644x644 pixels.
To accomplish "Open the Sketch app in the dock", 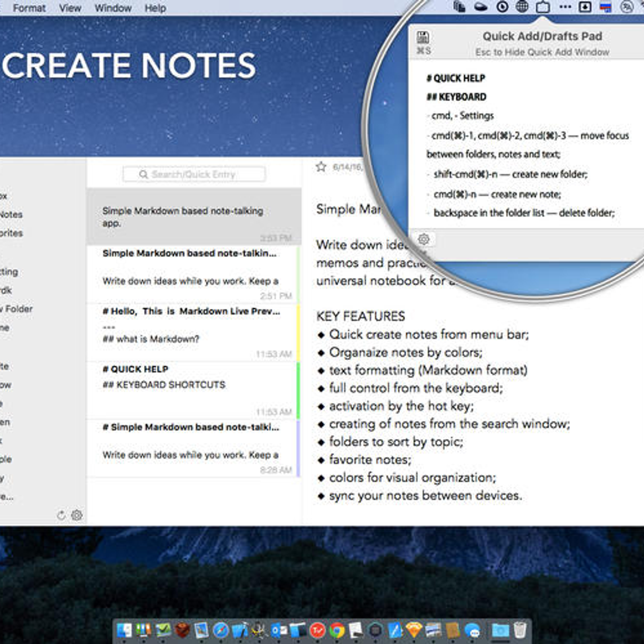I will [x=414, y=630].
